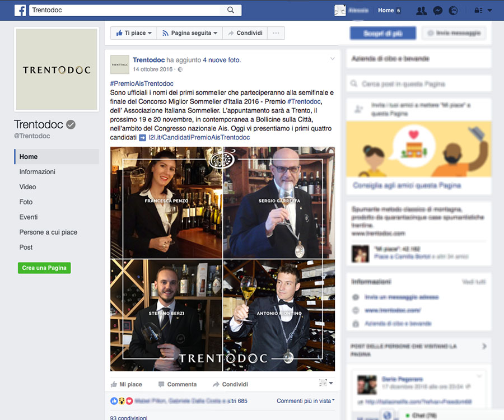Viewport: 504px width, 420px height.
Task: Click the small Trentodoc avatar on the post
Action: [x=120, y=64]
